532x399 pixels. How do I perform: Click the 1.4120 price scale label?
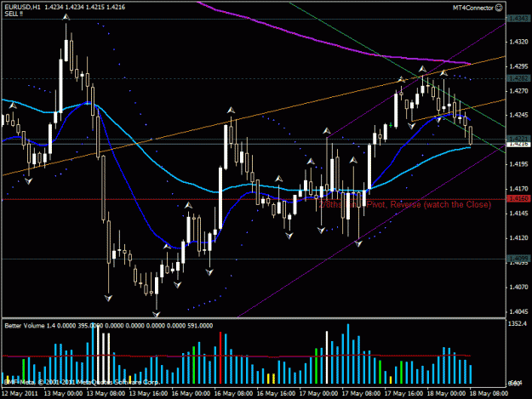coord(518,237)
